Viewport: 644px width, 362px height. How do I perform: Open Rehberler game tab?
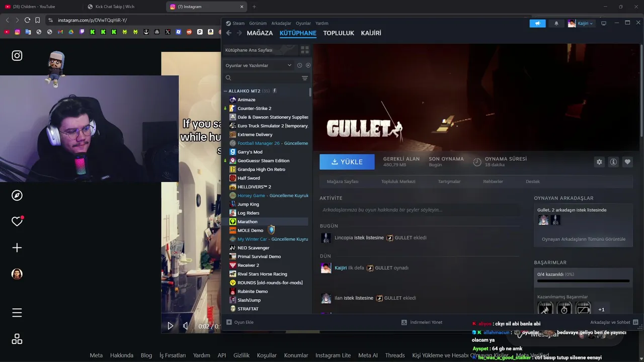coord(493,182)
